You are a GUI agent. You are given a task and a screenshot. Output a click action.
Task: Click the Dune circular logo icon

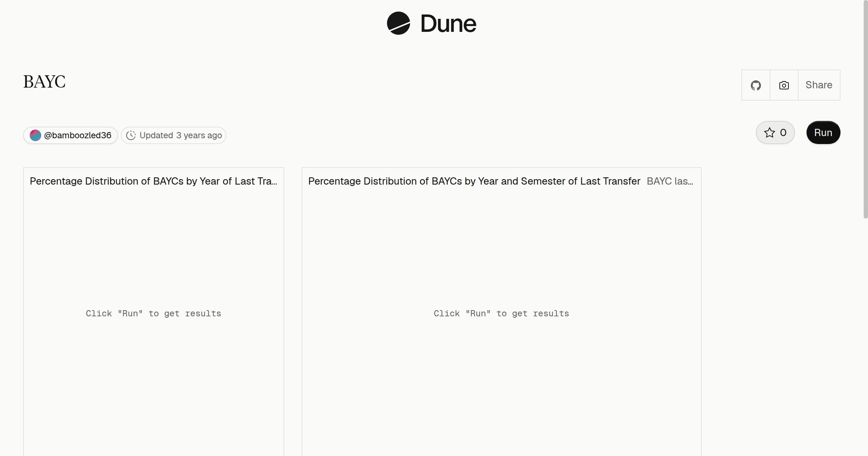pyautogui.click(x=398, y=23)
